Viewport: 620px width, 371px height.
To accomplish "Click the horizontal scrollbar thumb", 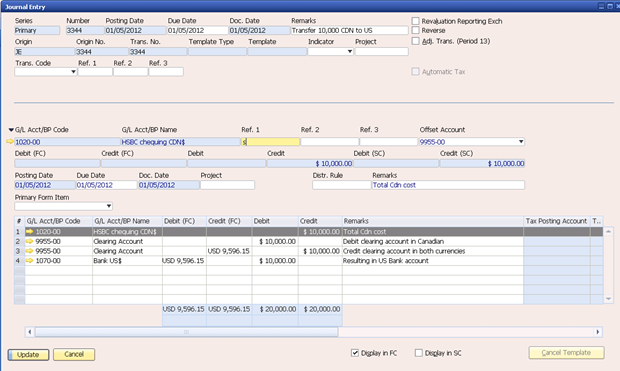I will pyautogui.click(x=186, y=332).
